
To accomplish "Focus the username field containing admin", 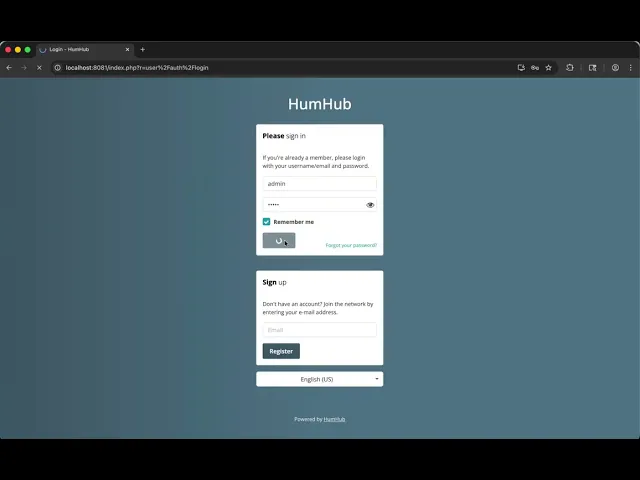I will click(320, 184).
